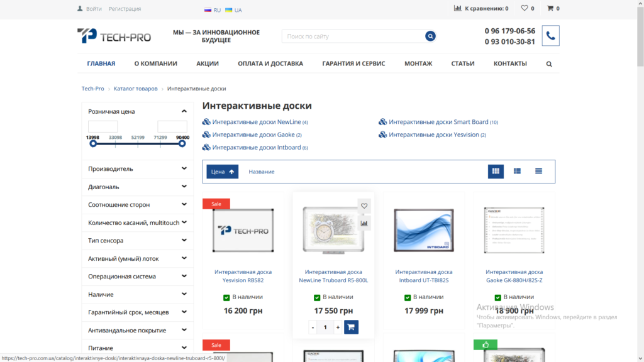The width and height of the screenshot is (644, 362).
Task: Open Интерактивная доска Intboard UT-TBI82S title link
Action: click(x=424, y=276)
